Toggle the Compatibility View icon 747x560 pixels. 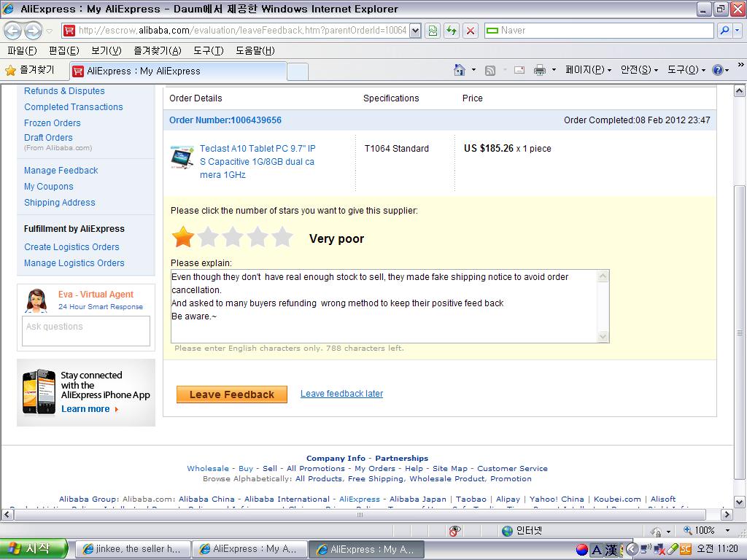[433, 31]
